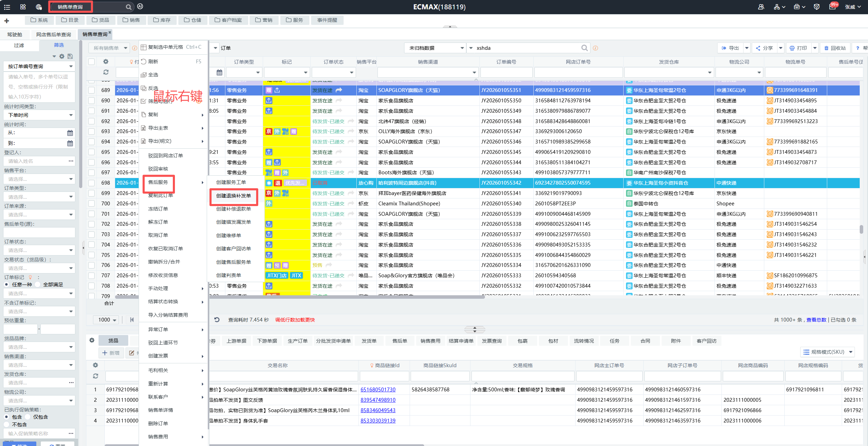The width and height of the screenshot is (868, 446).
Task: Click the plus icon to add a tab
Action: [7, 21]
